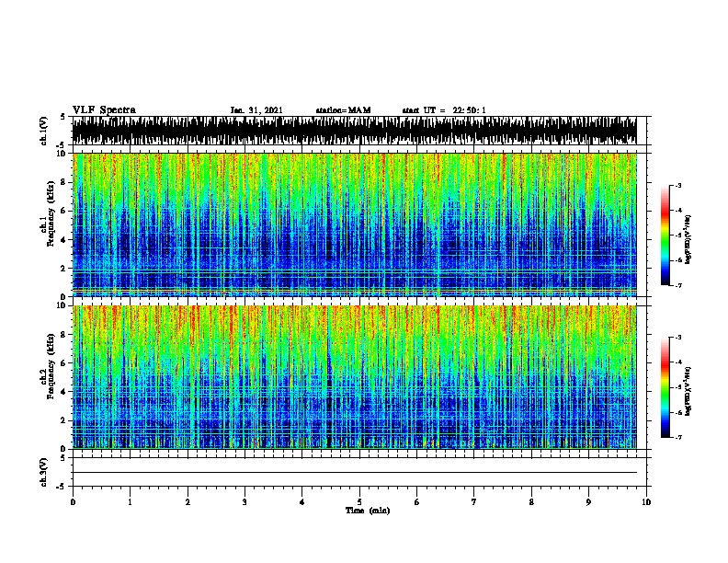Screen dimensions: 728x563
Task: Click the "-3" label on ch.1 colorbar
Action: pos(678,185)
